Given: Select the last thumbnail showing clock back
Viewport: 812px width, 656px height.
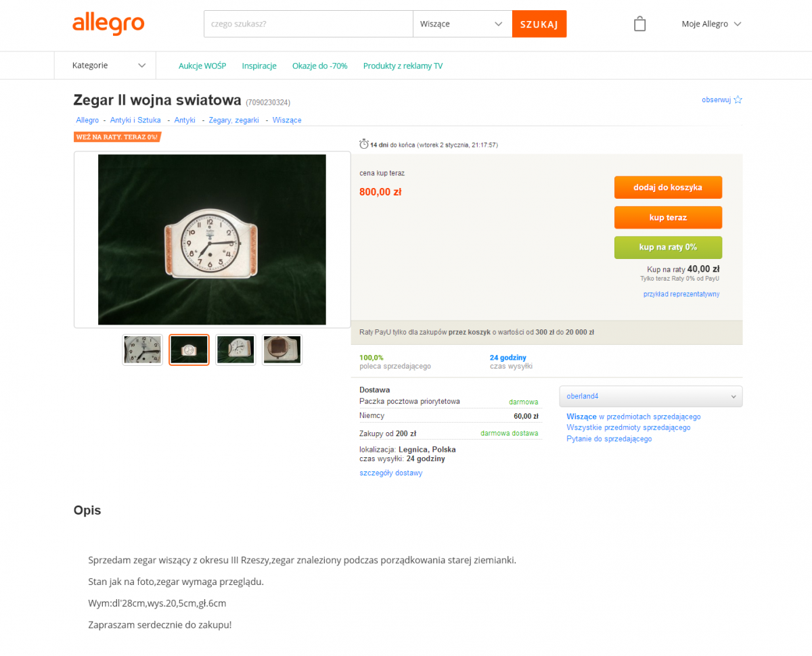Looking at the screenshot, I should pyautogui.click(x=282, y=350).
